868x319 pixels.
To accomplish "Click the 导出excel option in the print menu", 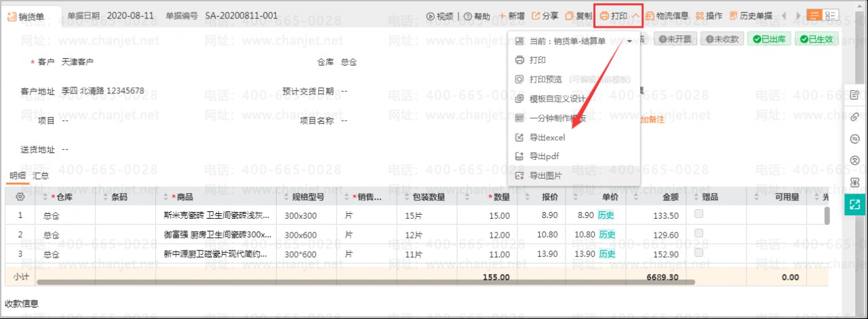I will click(547, 137).
